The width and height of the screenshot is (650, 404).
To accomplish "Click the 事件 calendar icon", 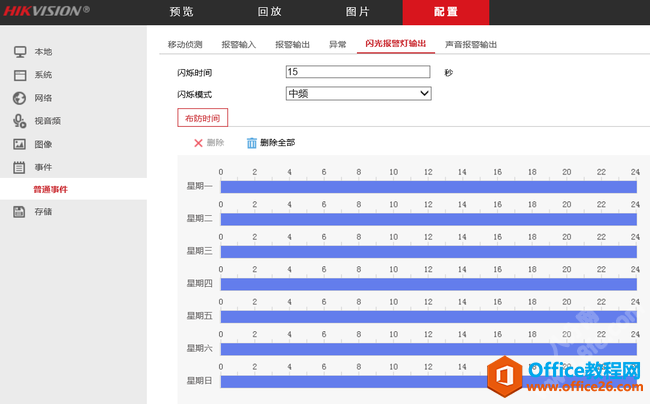I will [x=20, y=166].
